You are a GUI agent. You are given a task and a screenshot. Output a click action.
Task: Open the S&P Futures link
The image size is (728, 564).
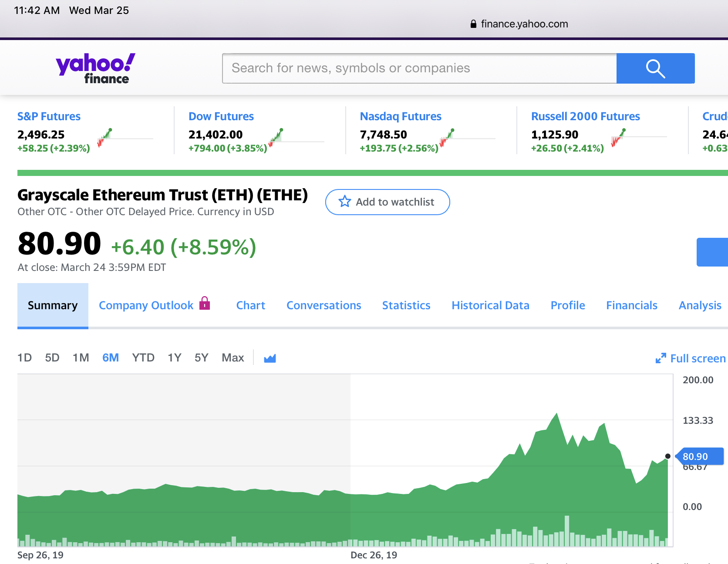coord(49,116)
